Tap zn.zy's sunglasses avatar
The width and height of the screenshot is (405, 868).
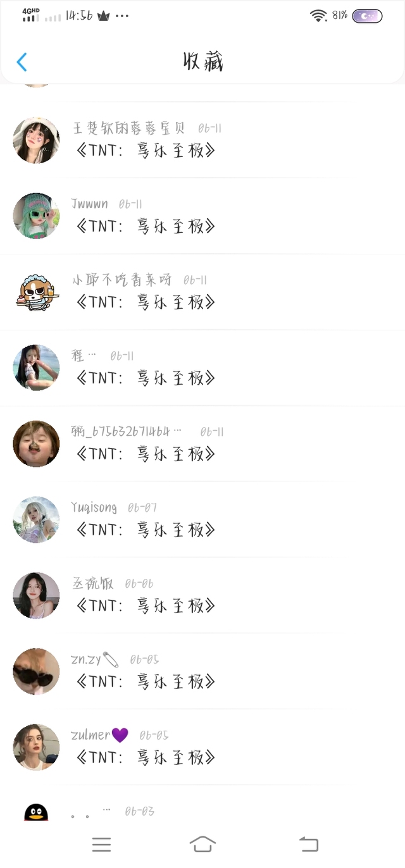[36, 671]
